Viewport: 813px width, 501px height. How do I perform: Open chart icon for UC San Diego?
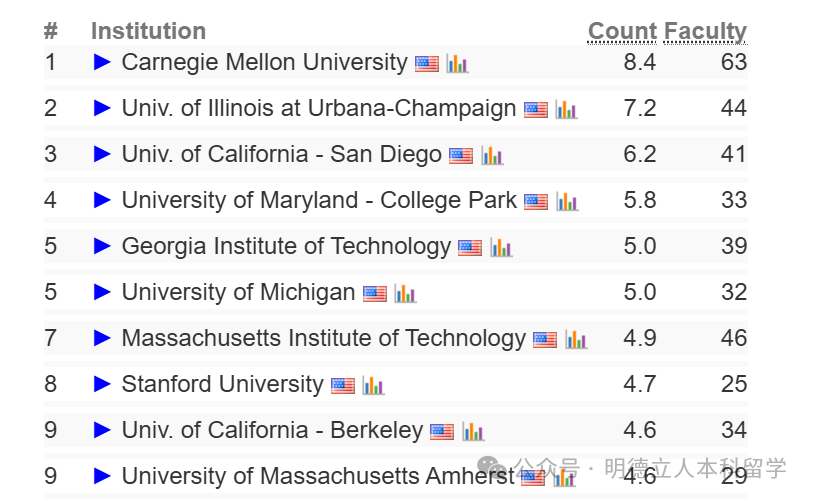pyautogui.click(x=491, y=155)
